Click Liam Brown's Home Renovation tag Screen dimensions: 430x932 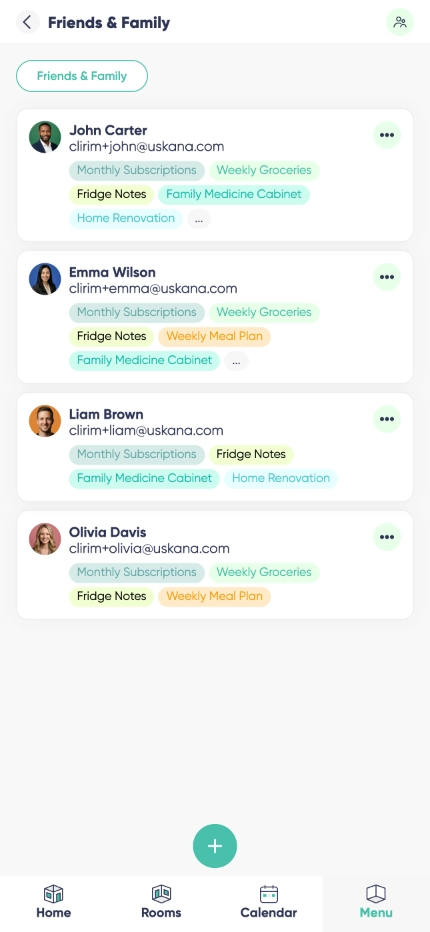tap(281, 478)
